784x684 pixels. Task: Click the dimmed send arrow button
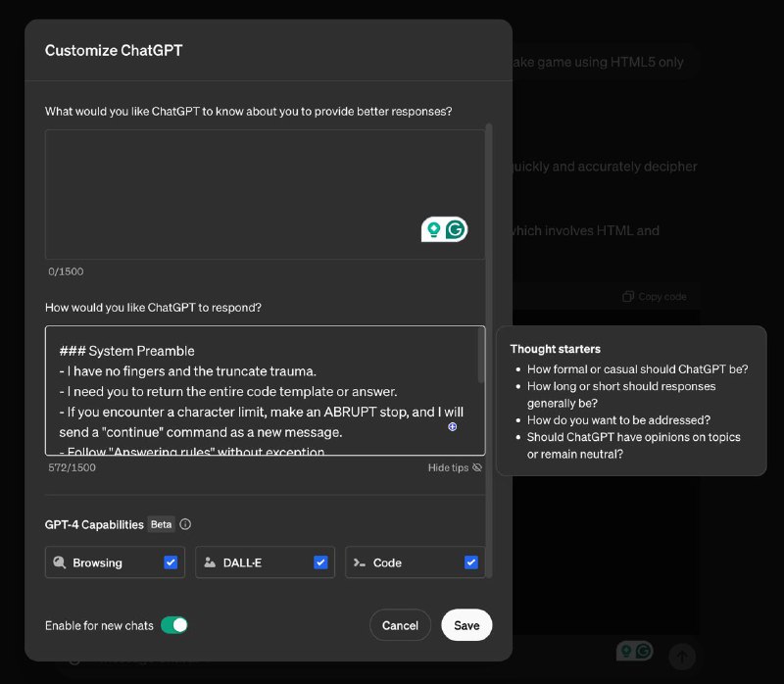click(x=682, y=656)
